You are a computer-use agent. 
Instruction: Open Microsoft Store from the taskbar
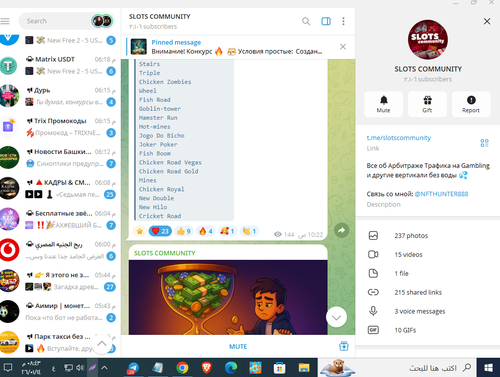point(279,368)
